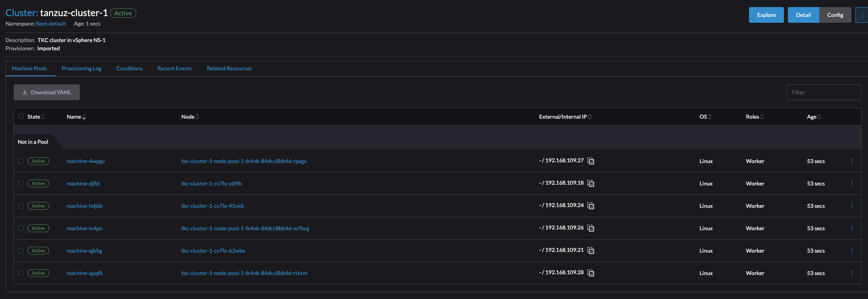Image resolution: width=868 pixels, height=299 pixels.
Task: Open node link ending in w7bcg
Action: (x=245, y=228)
